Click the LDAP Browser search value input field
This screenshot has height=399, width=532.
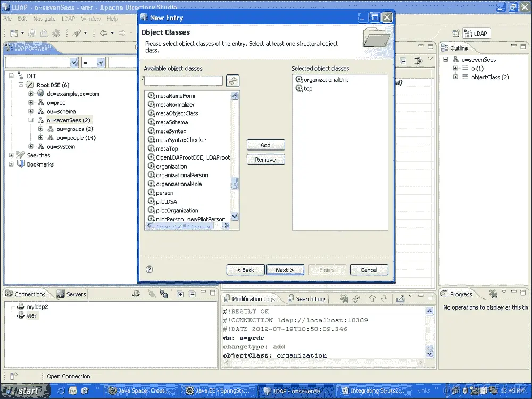click(123, 62)
